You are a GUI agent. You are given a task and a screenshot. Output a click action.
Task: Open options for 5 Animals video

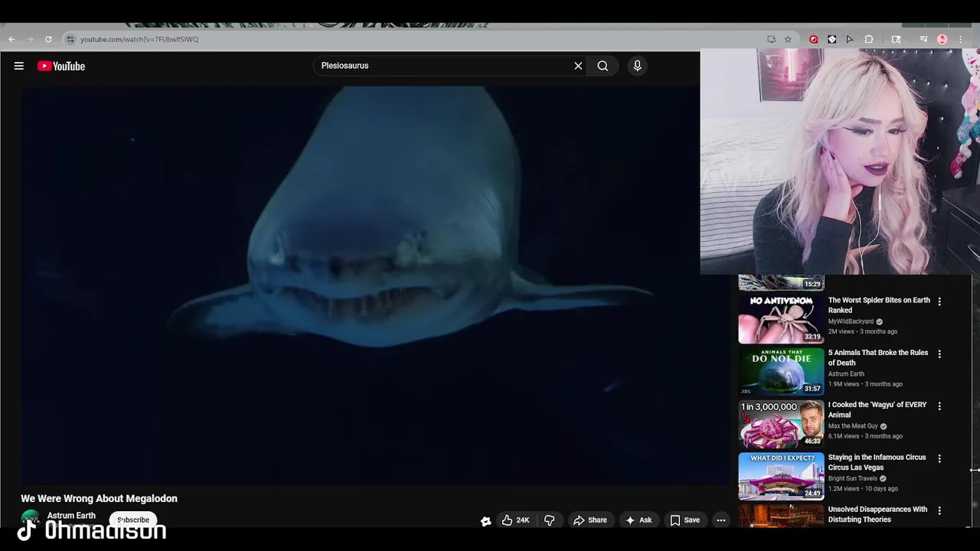[939, 354]
